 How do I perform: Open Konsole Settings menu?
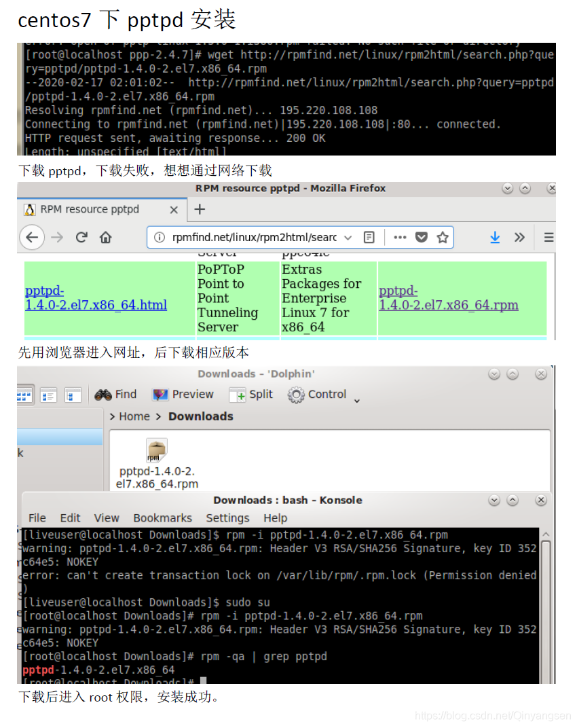pos(227,518)
